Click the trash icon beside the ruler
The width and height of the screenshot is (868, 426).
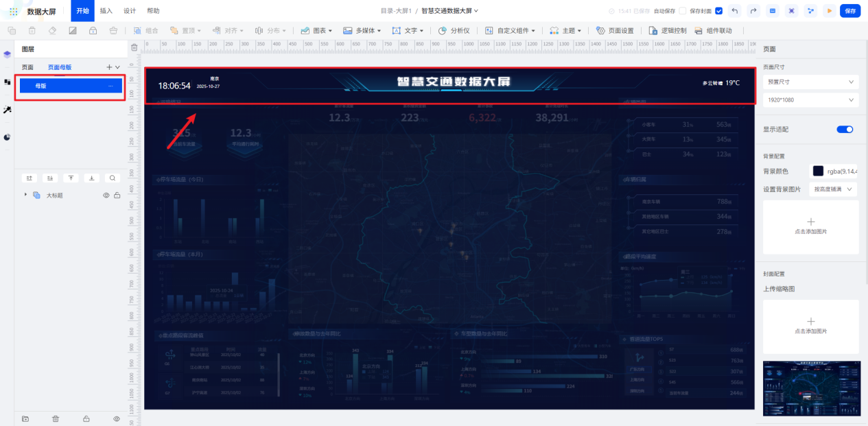click(x=134, y=47)
